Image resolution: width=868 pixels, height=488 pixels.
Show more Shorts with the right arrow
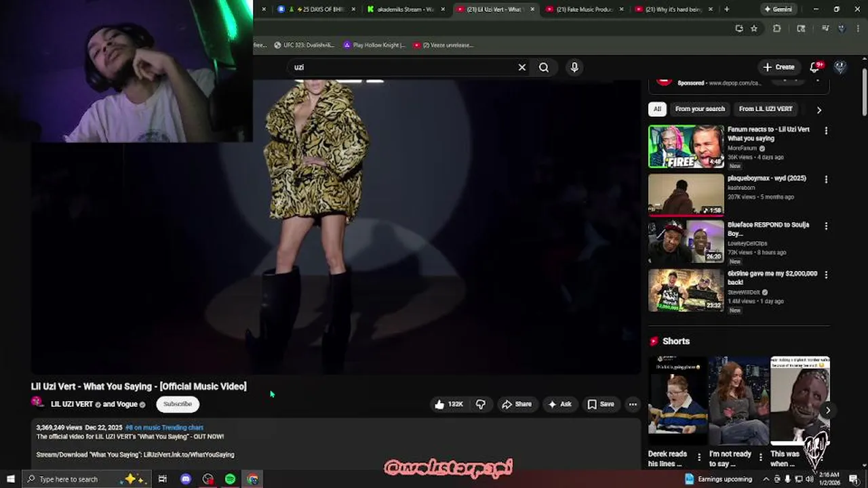point(827,411)
